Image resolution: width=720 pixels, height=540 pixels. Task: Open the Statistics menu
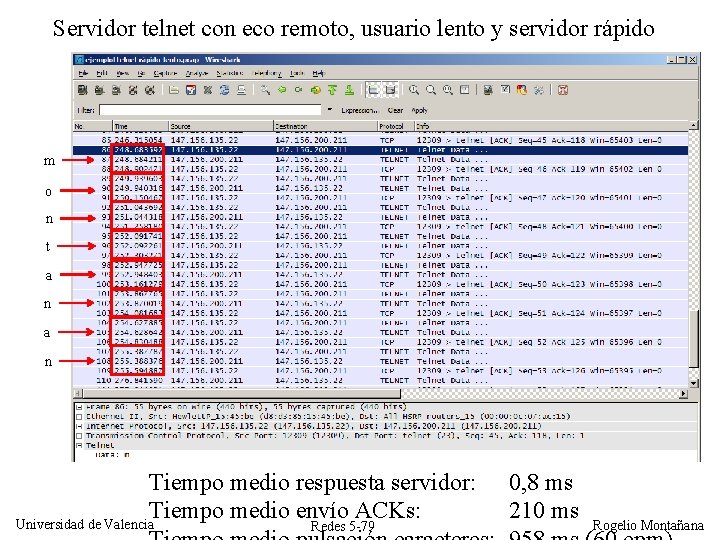[229, 73]
